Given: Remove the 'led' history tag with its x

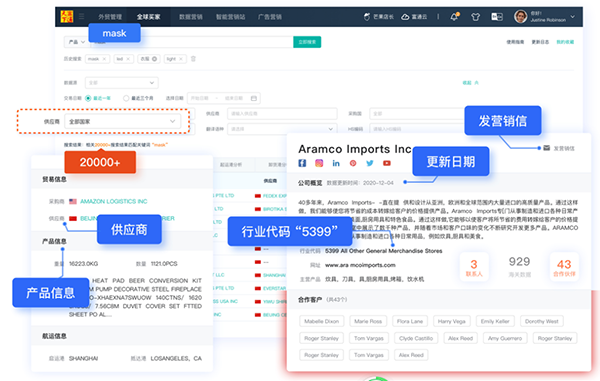Looking at the screenshot, I should click(x=128, y=59).
